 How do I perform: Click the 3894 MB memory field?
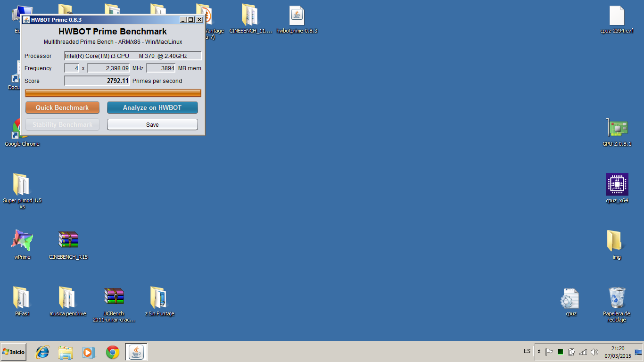161,68
